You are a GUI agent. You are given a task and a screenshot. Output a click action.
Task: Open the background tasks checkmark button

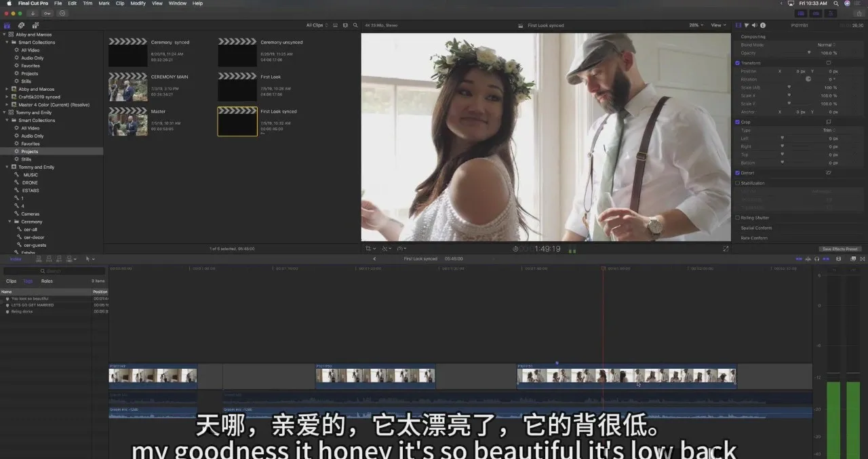[62, 13]
